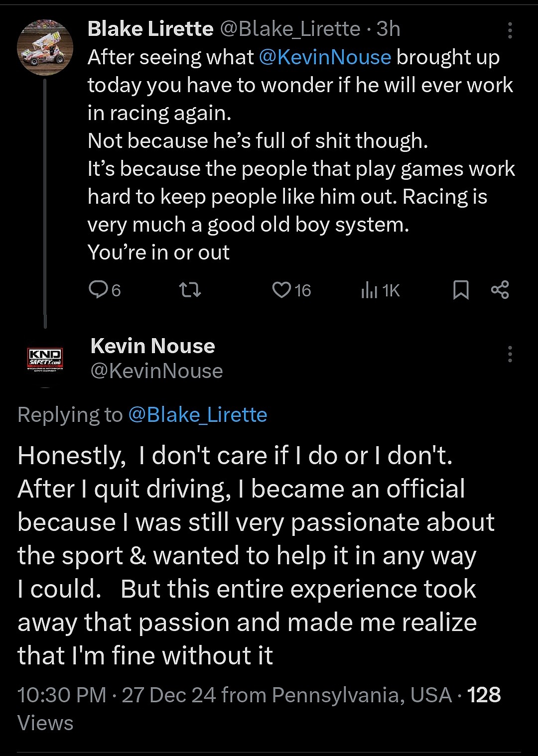Tap the 128 Views count
Viewport: 538px width, 756px height.
pos(484,695)
